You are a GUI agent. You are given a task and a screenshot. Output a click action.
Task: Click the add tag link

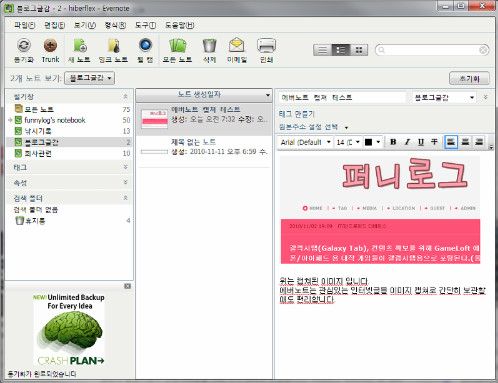click(296, 114)
